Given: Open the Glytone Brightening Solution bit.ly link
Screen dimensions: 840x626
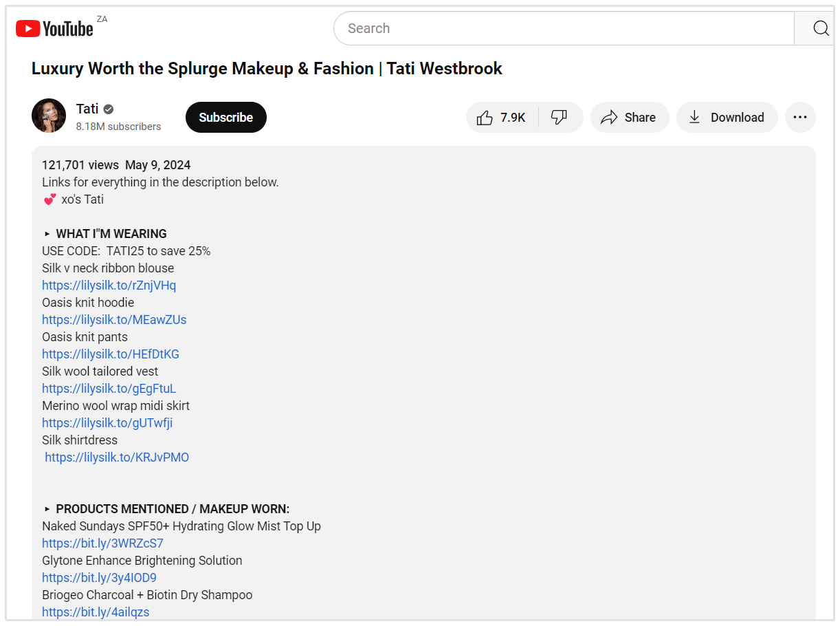Looking at the screenshot, I should click(x=99, y=578).
